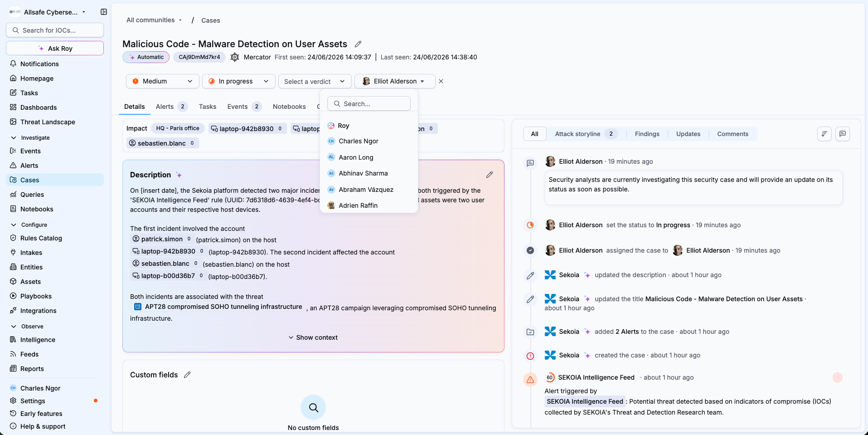Open the In progress status dropdown
Image resolution: width=868 pixels, height=435 pixels.
(x=238, y=81)
